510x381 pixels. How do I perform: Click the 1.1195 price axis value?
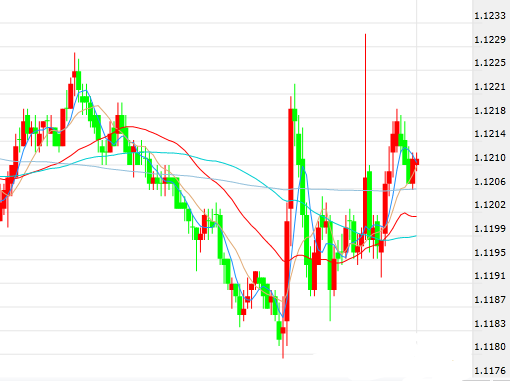pos(490,252)
